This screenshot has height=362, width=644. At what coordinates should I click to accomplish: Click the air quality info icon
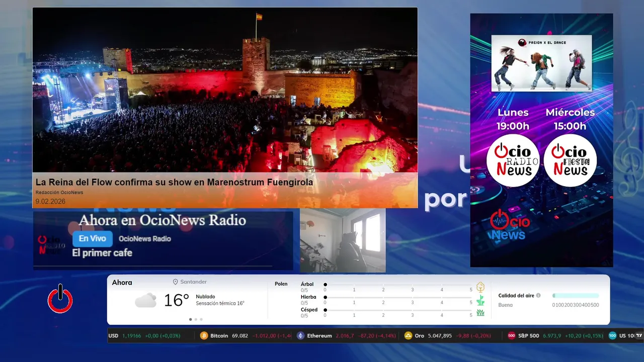pos(538,296)
